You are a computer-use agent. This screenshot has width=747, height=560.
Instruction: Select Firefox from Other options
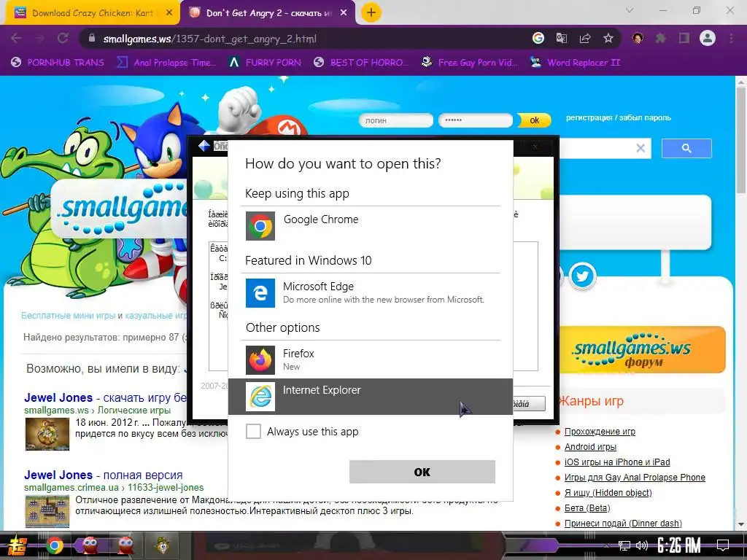point(371,359)
